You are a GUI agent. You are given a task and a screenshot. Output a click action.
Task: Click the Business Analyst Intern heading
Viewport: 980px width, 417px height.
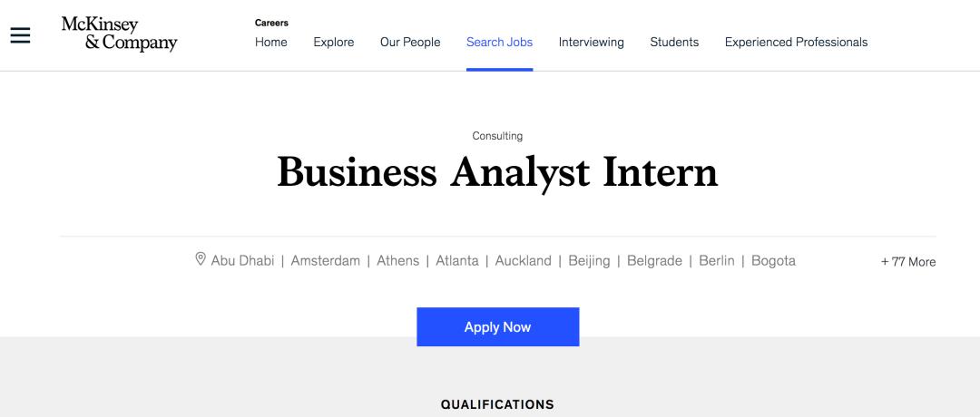click(x=497, y=172)
